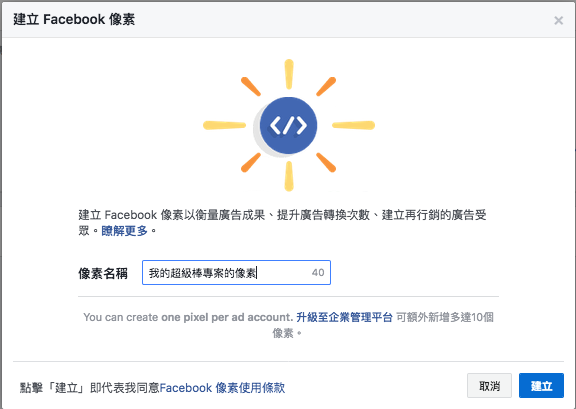
Task: Click the yellow ray right of code icon
Action: tap(353, 125)
